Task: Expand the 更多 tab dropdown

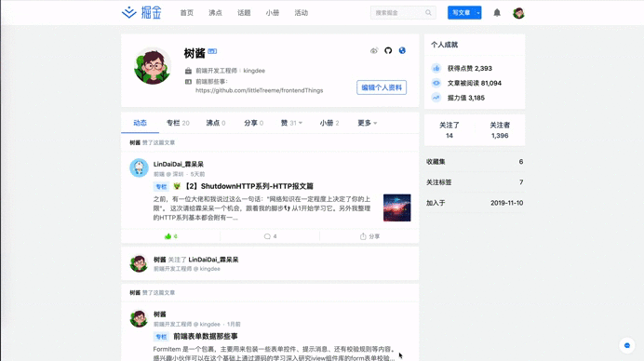Action: pos(375,123)
